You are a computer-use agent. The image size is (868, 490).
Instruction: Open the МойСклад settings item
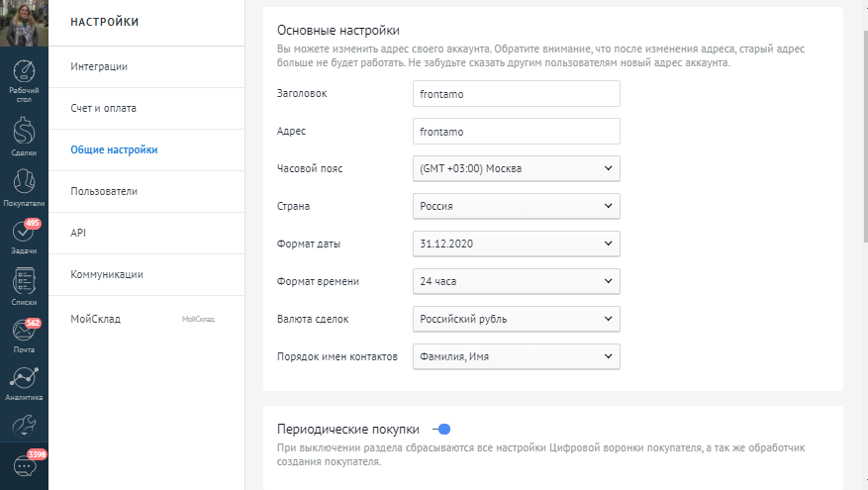tap(96, 319)
